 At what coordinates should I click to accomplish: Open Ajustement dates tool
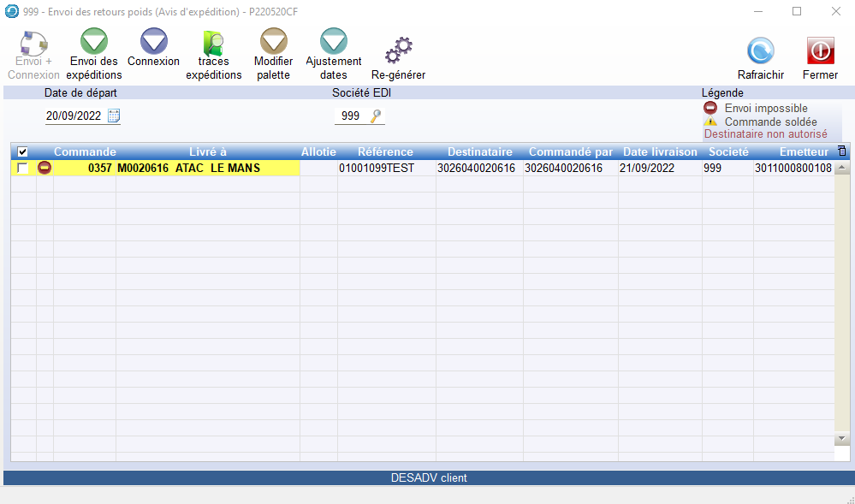[x=333, y=42]
